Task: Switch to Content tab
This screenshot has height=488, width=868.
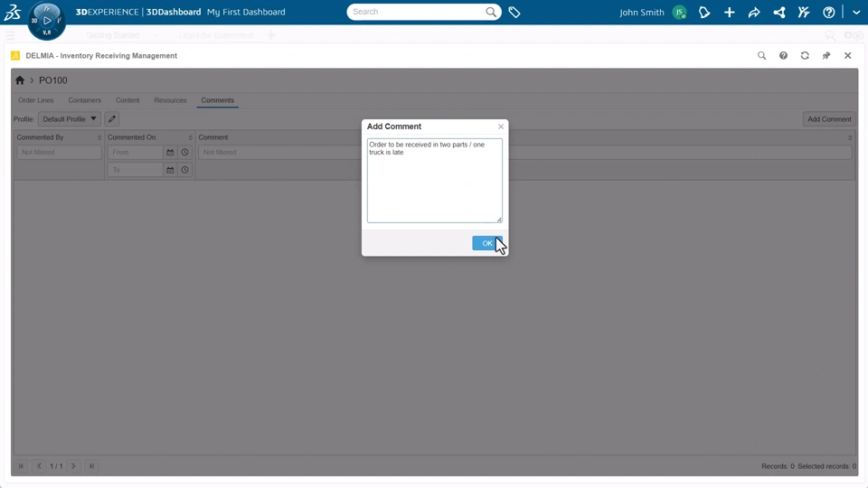Action: pos(127,100)
